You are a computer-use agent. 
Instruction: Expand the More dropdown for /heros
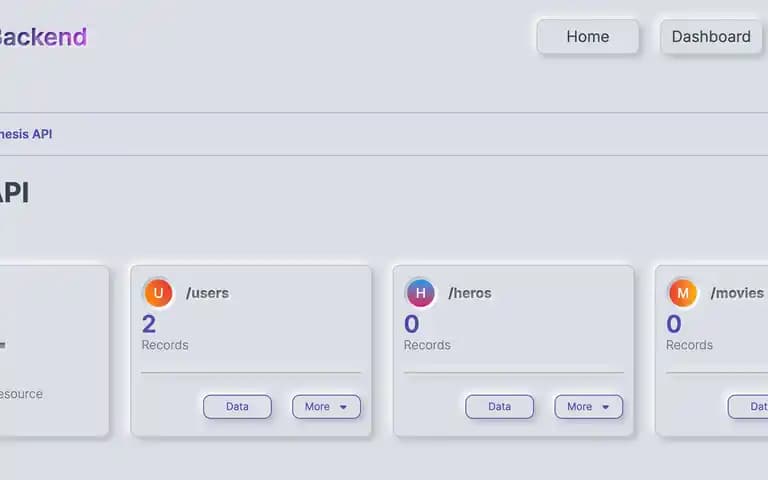(588, 407)
